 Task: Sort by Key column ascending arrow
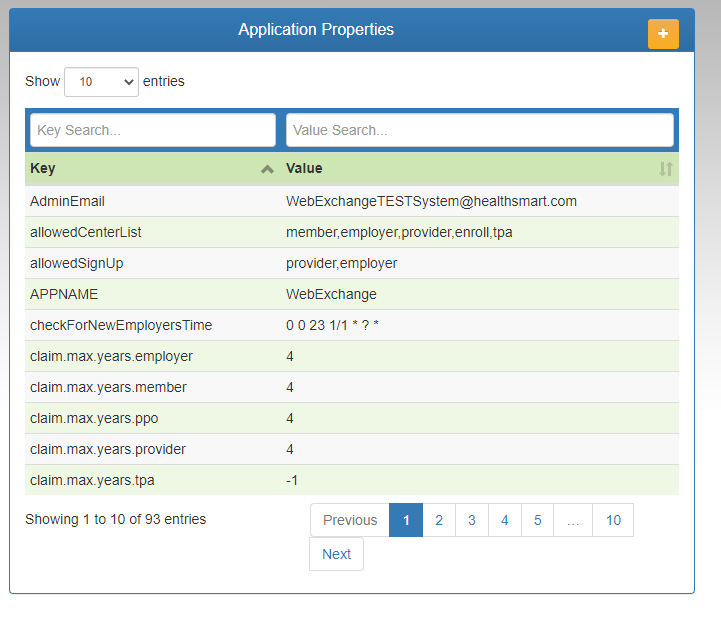click(267, 169)
